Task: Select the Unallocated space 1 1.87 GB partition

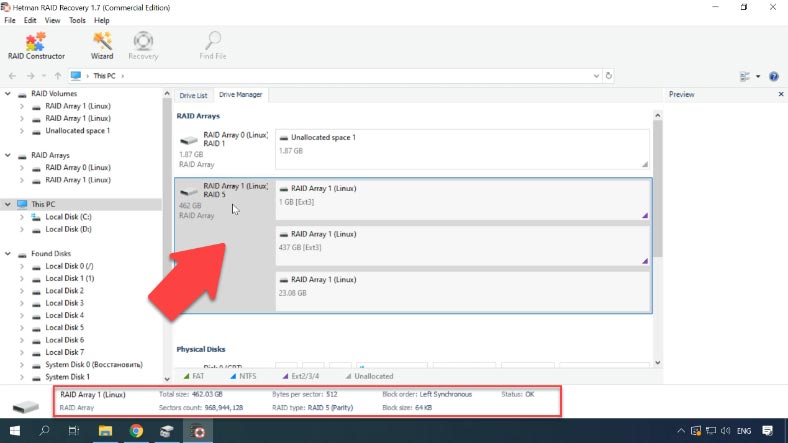Action: pos(462,149)
